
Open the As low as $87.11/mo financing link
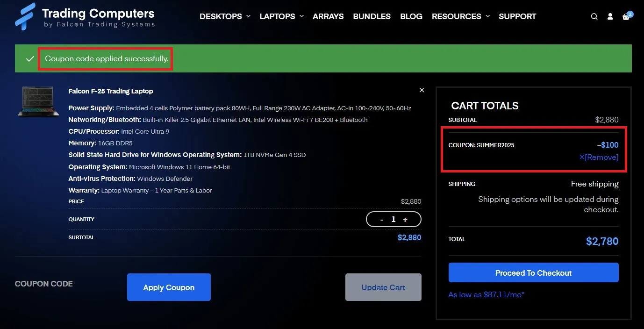point(487,295)
